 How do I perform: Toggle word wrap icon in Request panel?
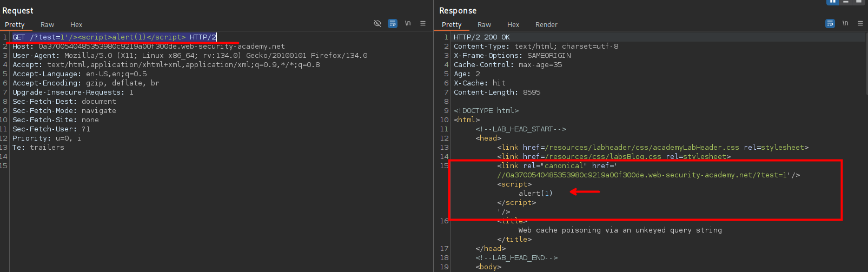click(x=393, y=23)
